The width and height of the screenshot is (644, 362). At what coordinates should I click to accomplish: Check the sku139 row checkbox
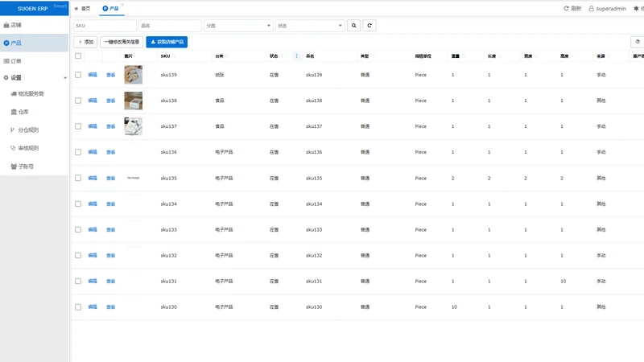pyautogui.click(x=78, y=75)
